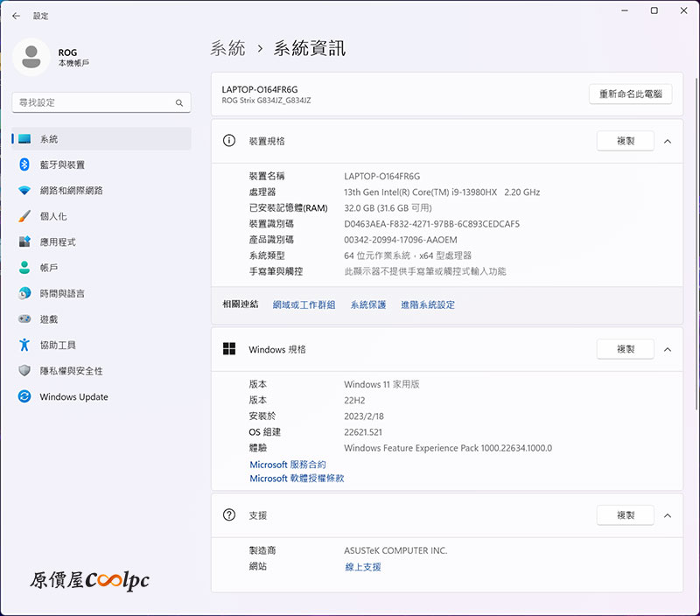Click the Wi-Fi icon for 網路和網際網路
Screen dimensions: 700x616
(x=24, y=191)
